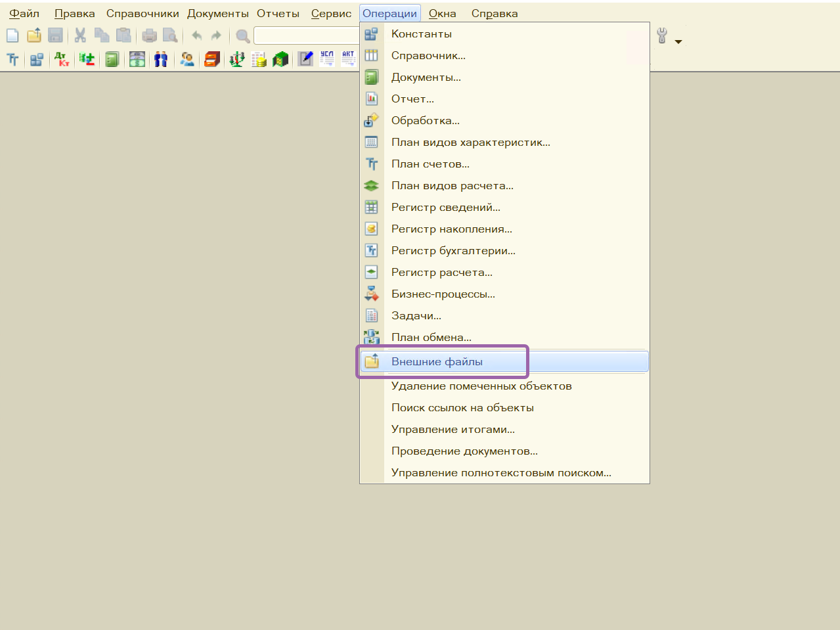Click the red file cabinet icon
Screen dimensions: 840x630
211,60
